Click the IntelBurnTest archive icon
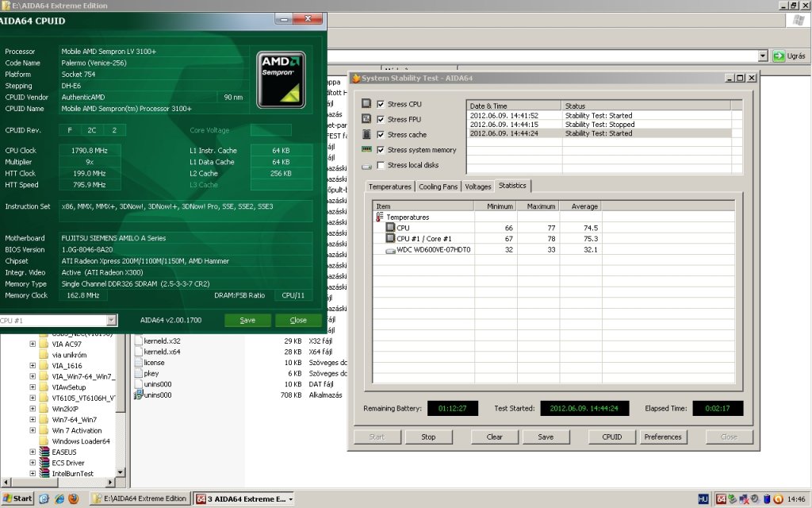The image size is (812, 508). coord(44,473)
